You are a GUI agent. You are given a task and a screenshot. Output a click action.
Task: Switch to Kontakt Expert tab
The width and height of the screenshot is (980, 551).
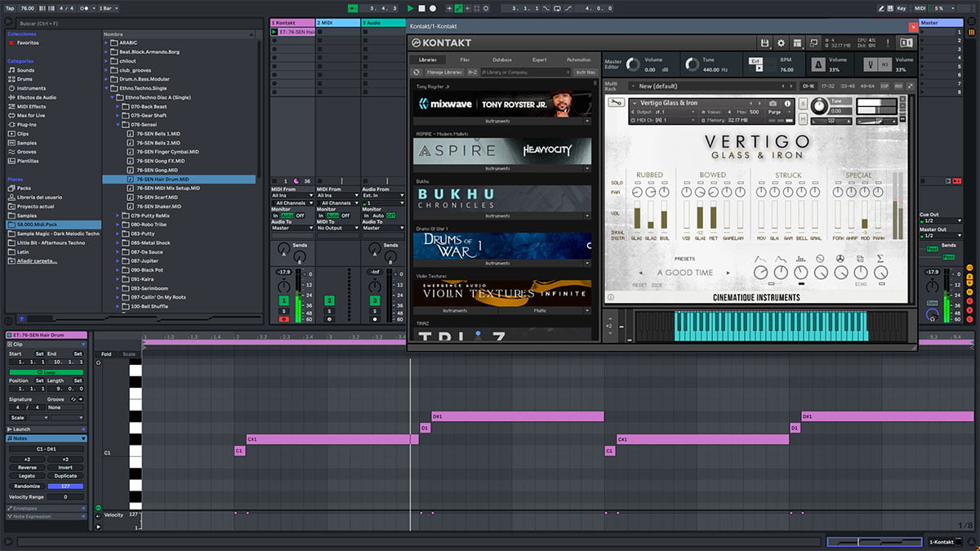tap(540, 60)
